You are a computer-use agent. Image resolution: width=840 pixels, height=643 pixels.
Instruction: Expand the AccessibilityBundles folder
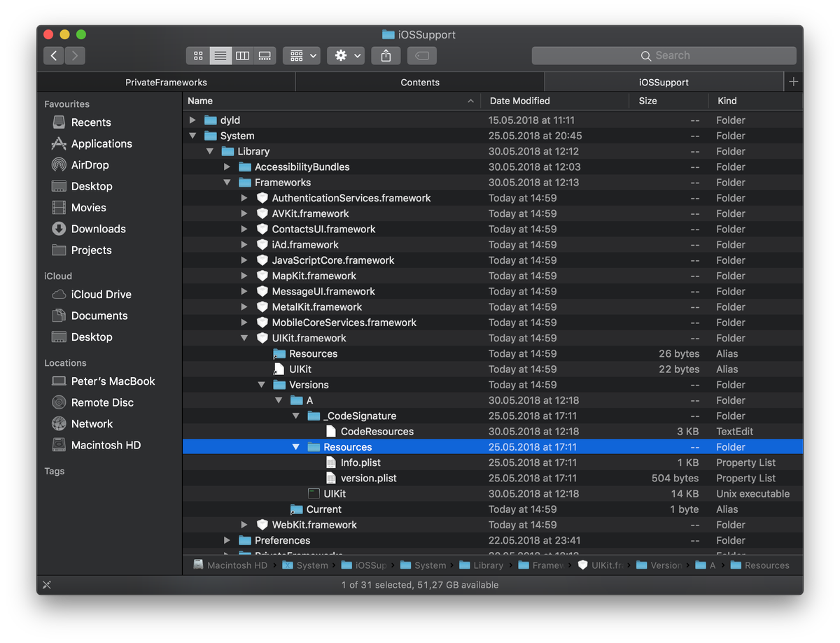[x=227, y=167]
